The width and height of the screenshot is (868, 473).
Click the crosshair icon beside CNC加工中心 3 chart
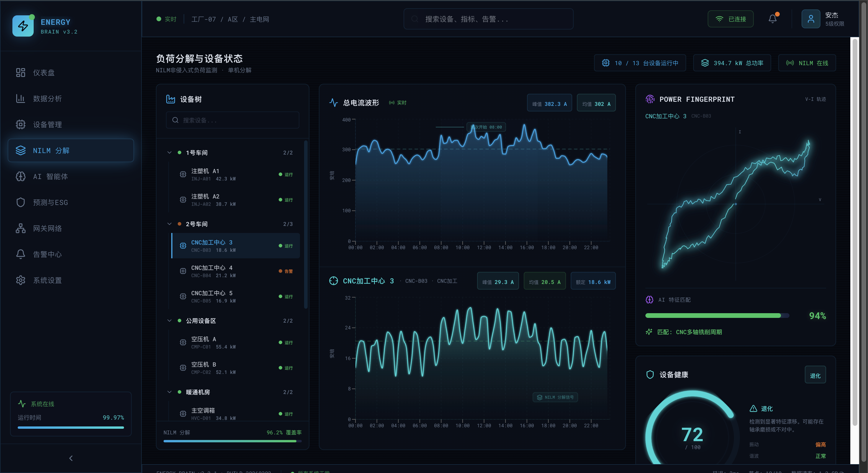click(333, 281)
